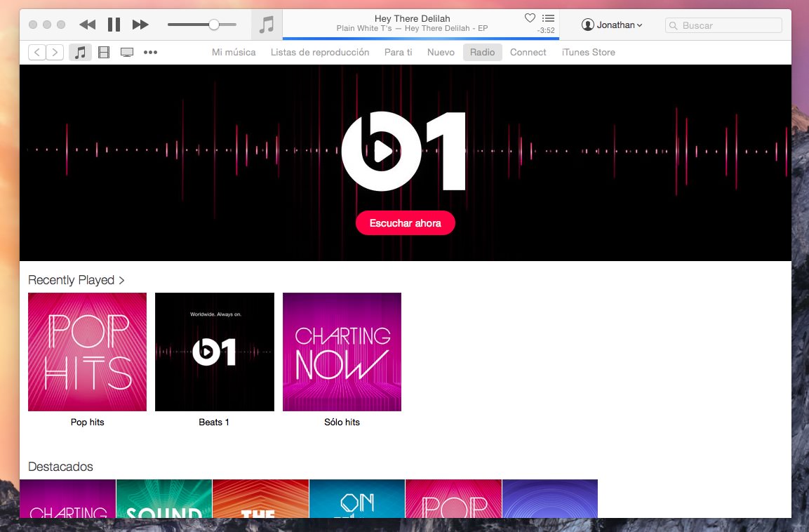This screenshot has width=809, height=532.
Task: Switch to TV Shows library icon
Action: click(x=127, y=52)
